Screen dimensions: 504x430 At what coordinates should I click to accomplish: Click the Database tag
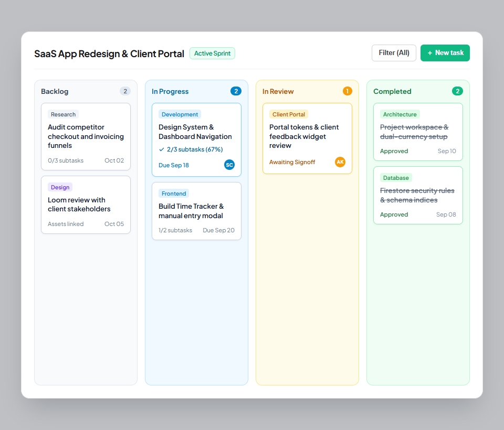click(x=396, y=178)
